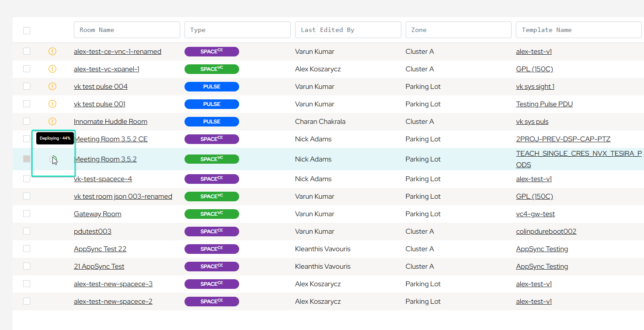Click 'Charan Chakrala' in Last Edited By column
Viewport: 644px width, 330px height.
click(320, 122)
